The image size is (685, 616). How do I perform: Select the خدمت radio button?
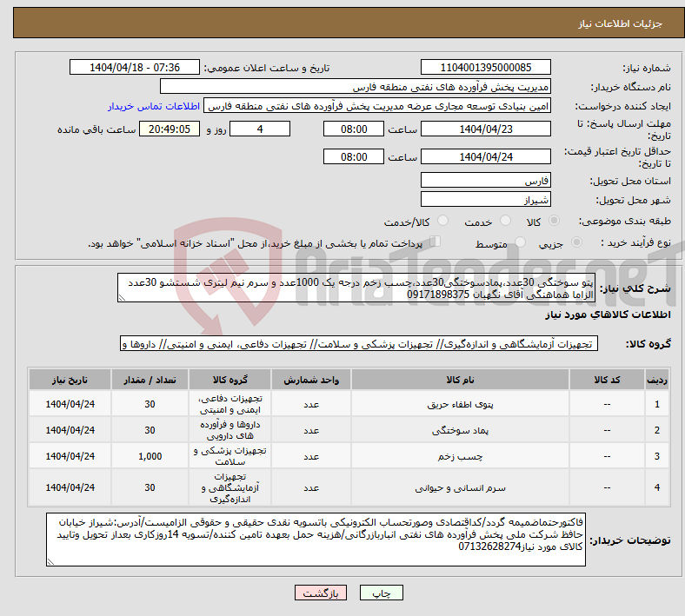coord(505,221)
